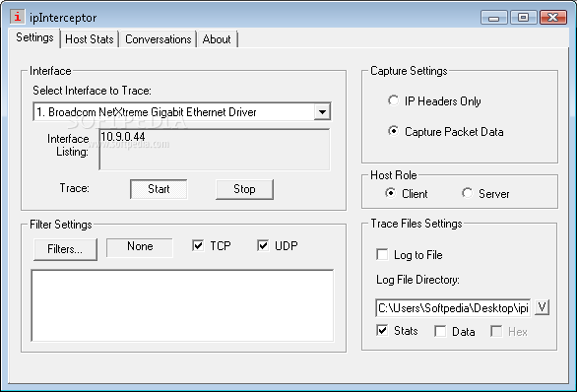The height and width of the screenshot is (392, 577).
Task: Choose Client host role
Action: pos(407,194)
